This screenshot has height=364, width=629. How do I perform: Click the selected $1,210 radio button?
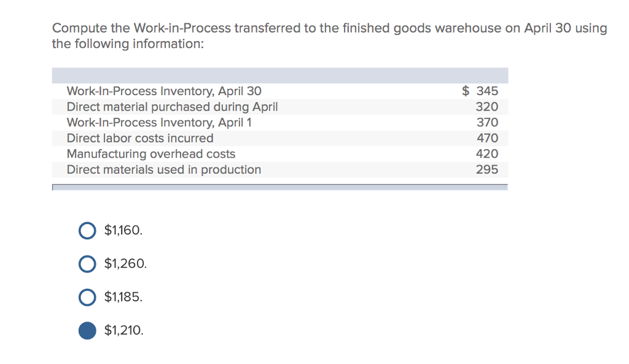click(x=87, y=331)
